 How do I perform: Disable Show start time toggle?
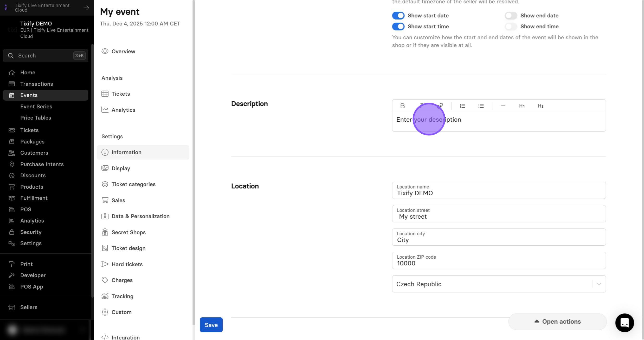pyautogui.click(x=398, y=27)
